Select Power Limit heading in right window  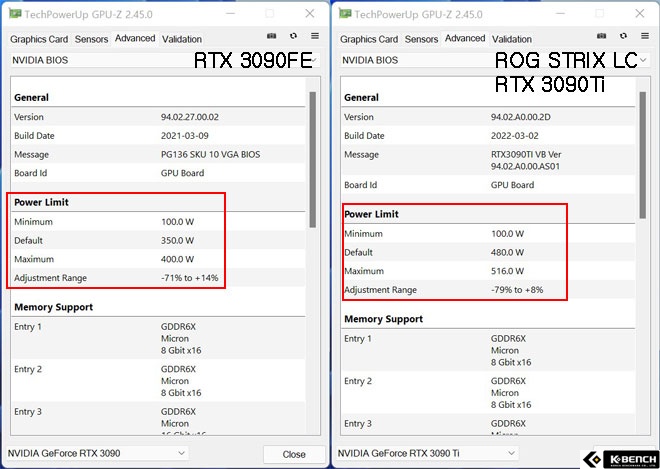click(x=371, y=214)
